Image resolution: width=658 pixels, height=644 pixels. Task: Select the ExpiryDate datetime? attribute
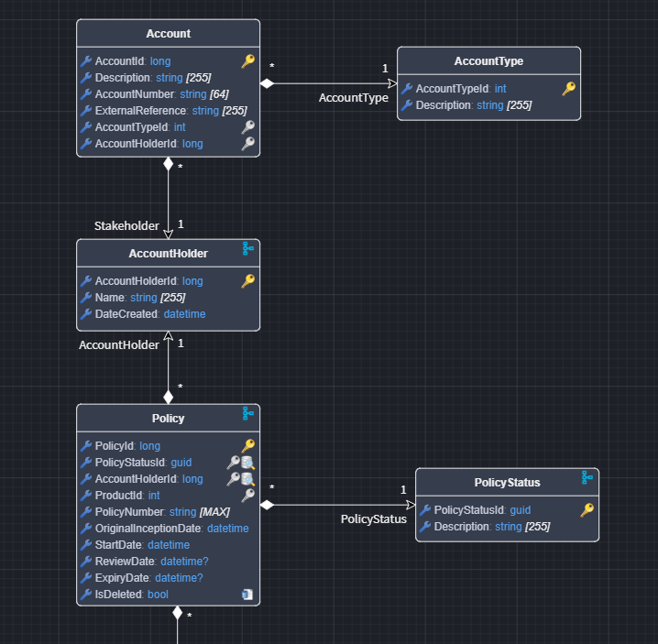pyautogui.click(x=149, y=578)
